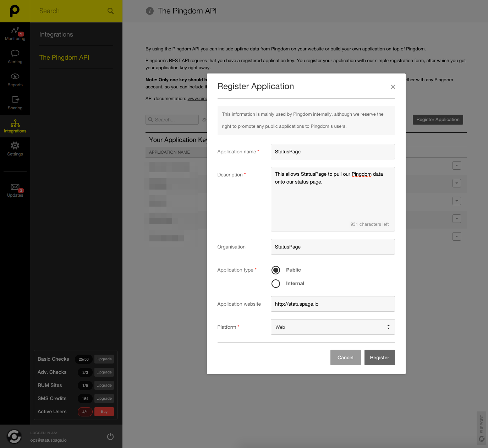Expand the first application key row dropdown

pyautogui.click(x=457, y=165)
